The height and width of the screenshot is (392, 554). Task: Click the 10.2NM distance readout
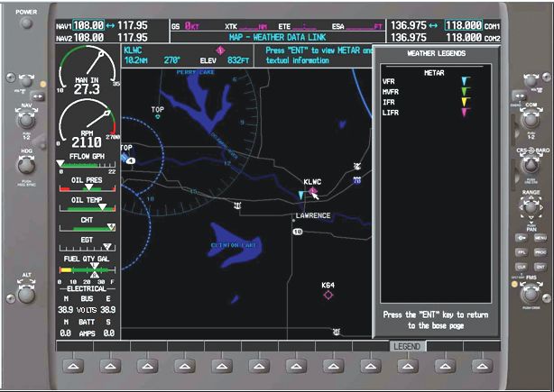pyautogui.click(x=136, y=60)
